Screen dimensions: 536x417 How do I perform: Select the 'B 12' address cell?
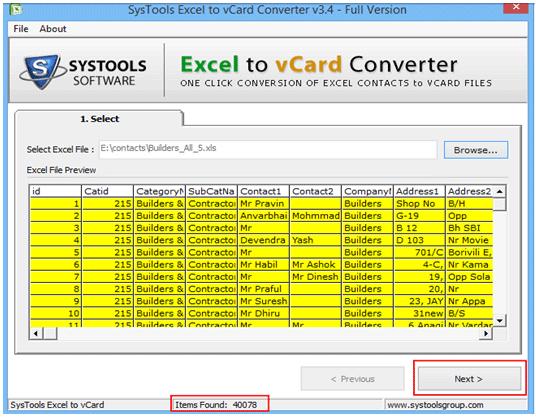[419, 228]
